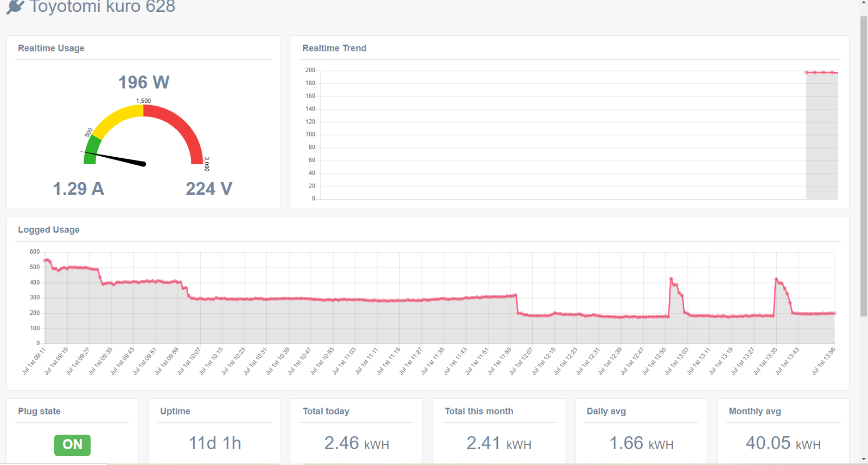Viewport: 868px width, 465px height.
Task: Click the Daily avg card heading
Action: pos(606,411)
